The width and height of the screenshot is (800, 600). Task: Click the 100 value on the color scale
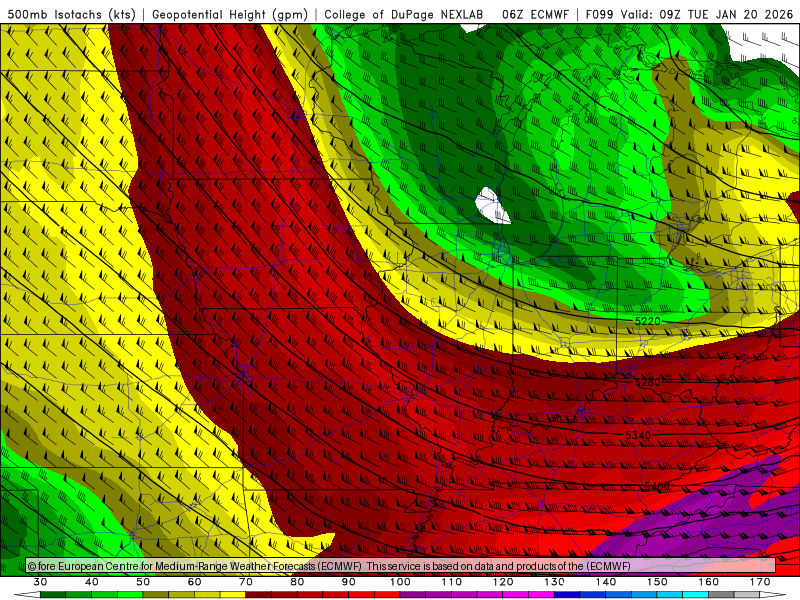point(401,582)
